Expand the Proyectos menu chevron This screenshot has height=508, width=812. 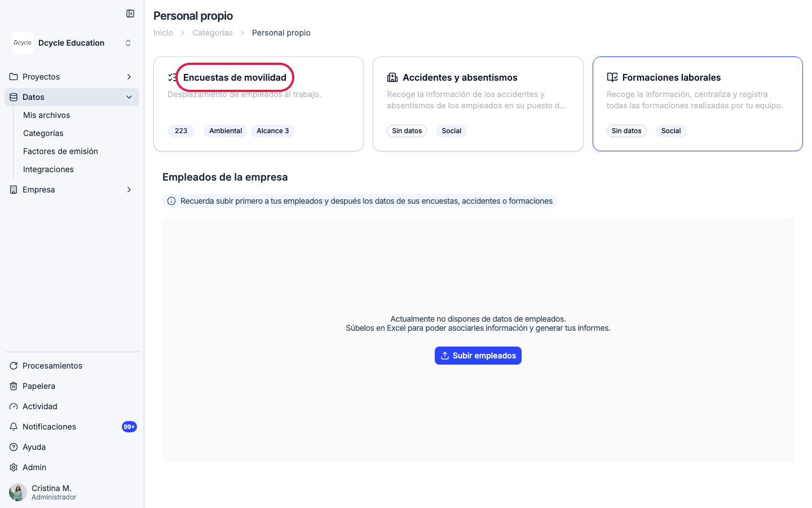(129, 77)
